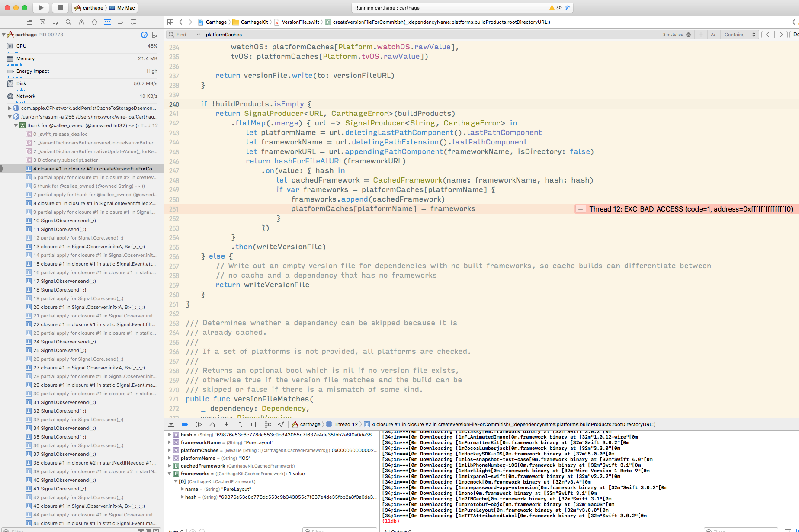Click Thread 12 in debug bar
This screenshot has height=532, width=799.
pos(342,424)
